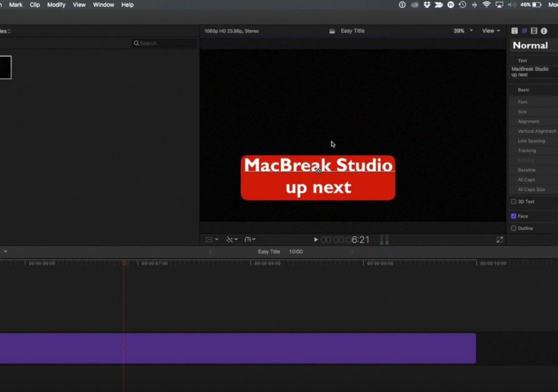Open the Time Machine menu bar icon

pos(462,4)
